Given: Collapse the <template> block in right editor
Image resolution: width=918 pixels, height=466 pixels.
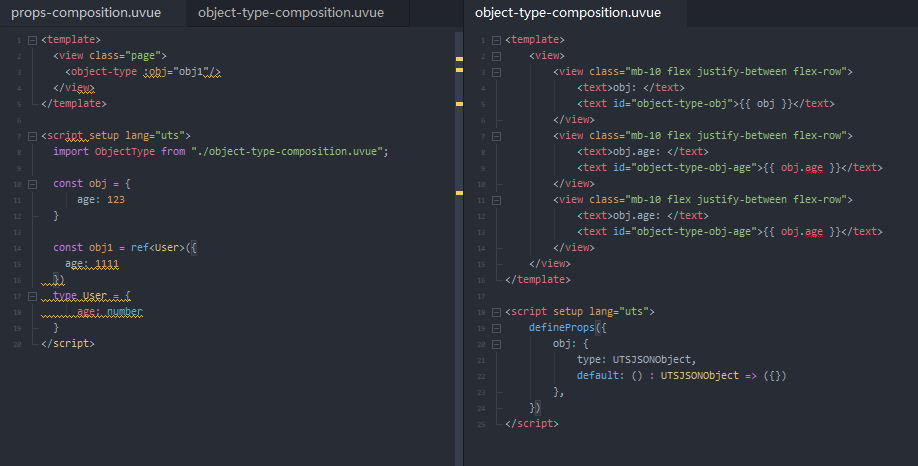Looking at the screenshot, I should (x=496, y=40).
